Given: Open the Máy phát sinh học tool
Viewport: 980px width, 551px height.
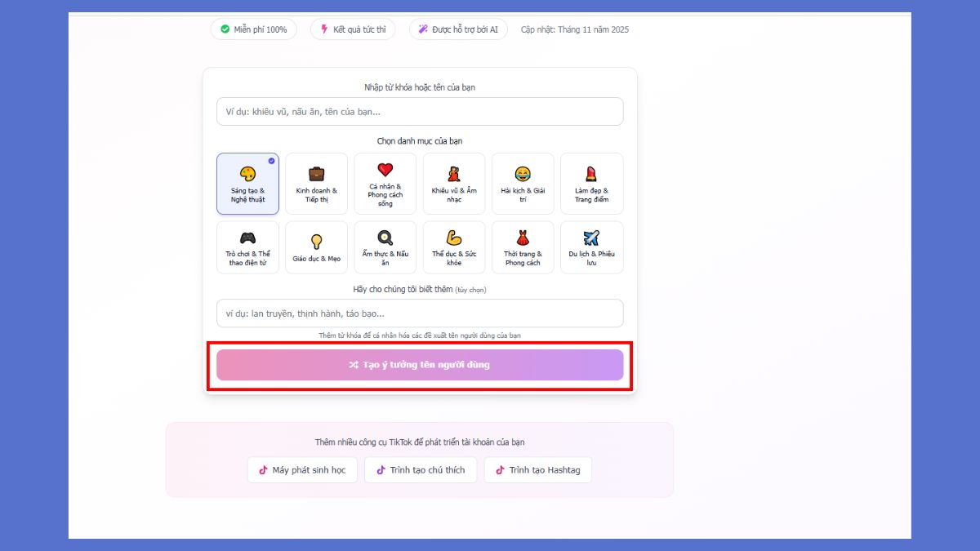Looking at the screenshot, I should [x=302, y=470].
